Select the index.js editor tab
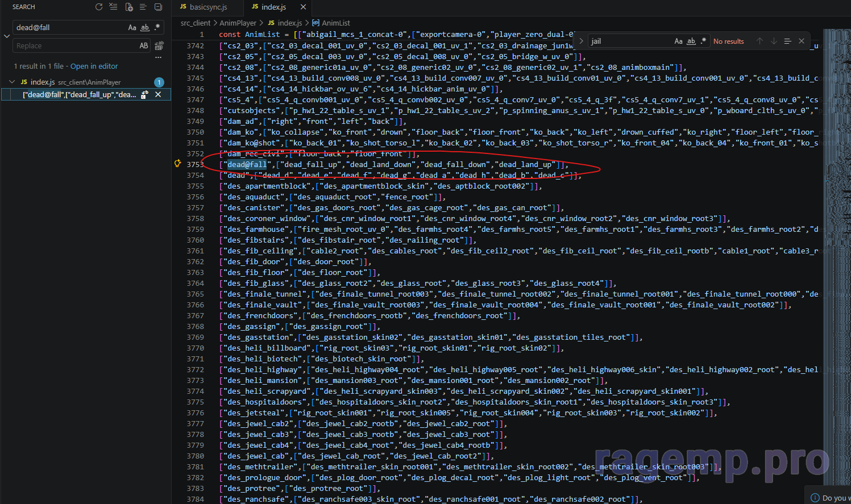Viewport: 851px width, 504px height. [273, 7]
